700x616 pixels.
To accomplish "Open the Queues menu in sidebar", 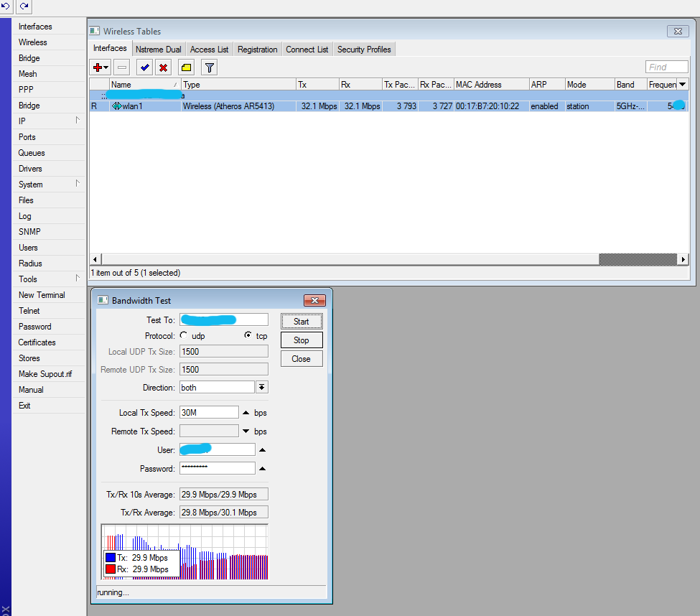I will (32, 153).
